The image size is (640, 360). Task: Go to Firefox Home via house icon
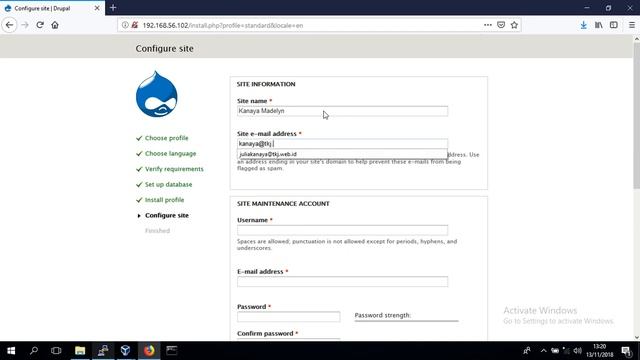coord(55,25)
